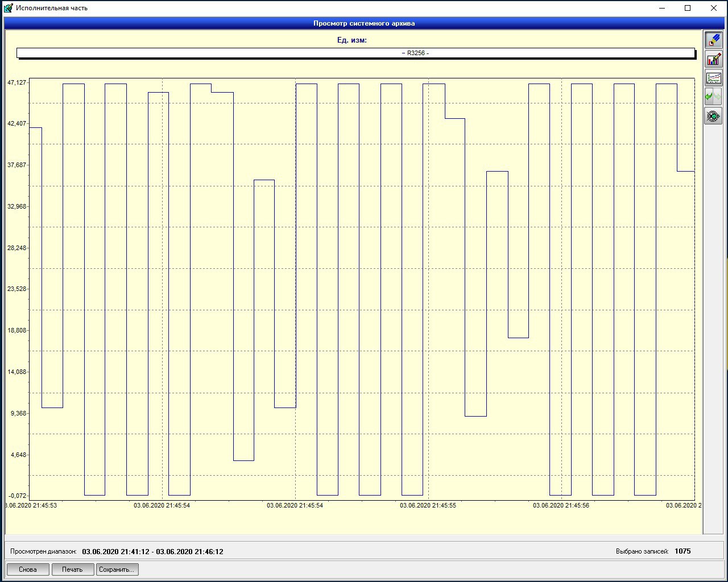
Task: Click the faded green forward arrow
Action: (718, 97)
